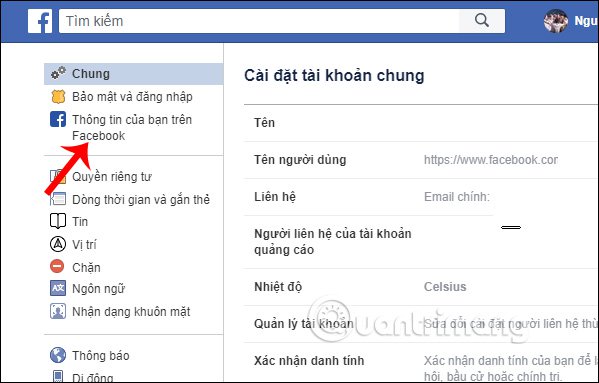Click the location icon beside Vị trí
599x383 pixels.
point(58,244)
